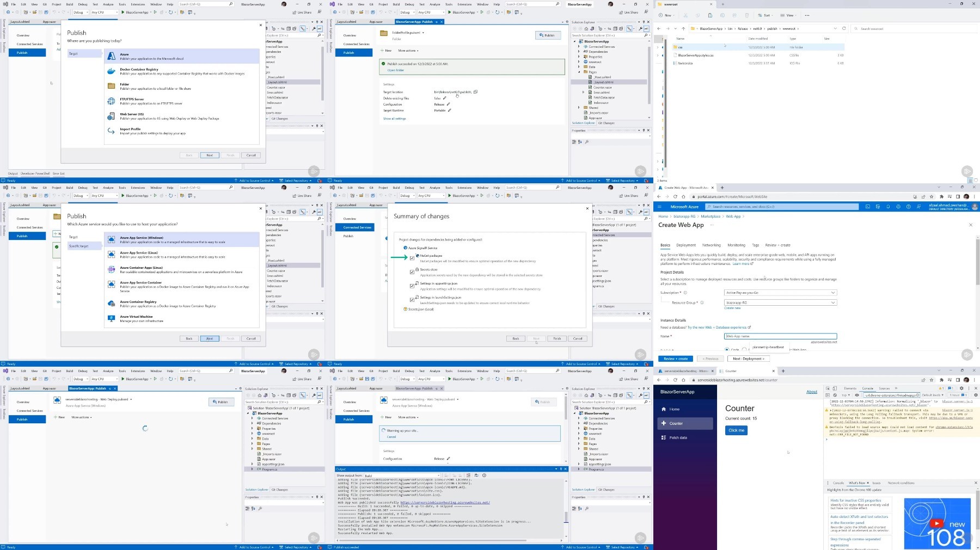Switch to the Deployment tab in Create Web App
The width and height of the screenshot is (980, 550).
(686, 245)
